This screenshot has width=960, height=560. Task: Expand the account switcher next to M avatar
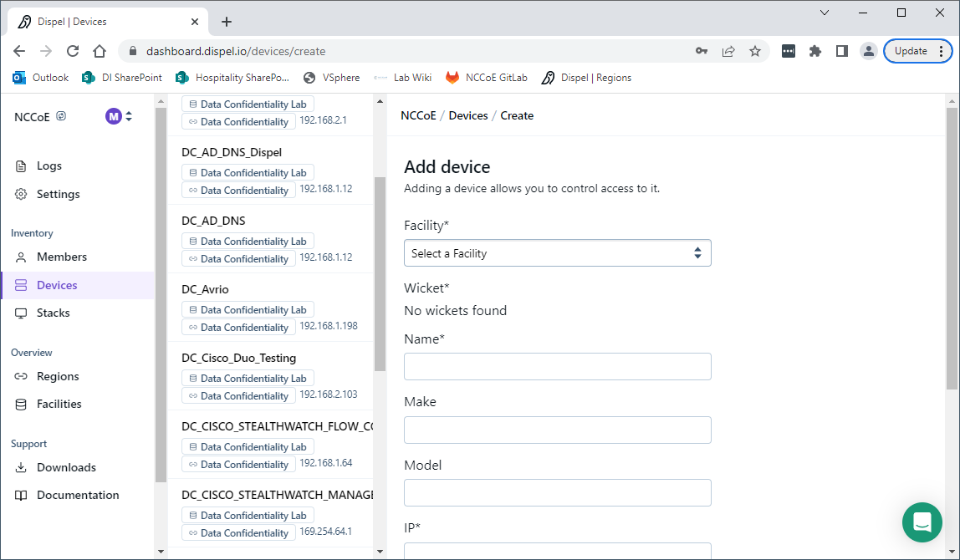pyautogui.click(x=129, y=116)
